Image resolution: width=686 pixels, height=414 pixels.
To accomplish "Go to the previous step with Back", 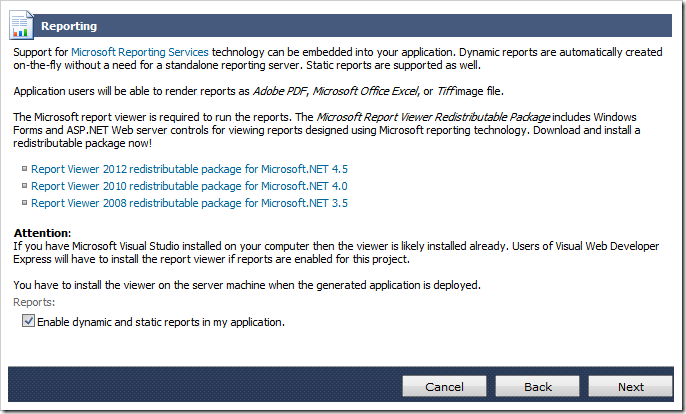I will pos(538,387).
